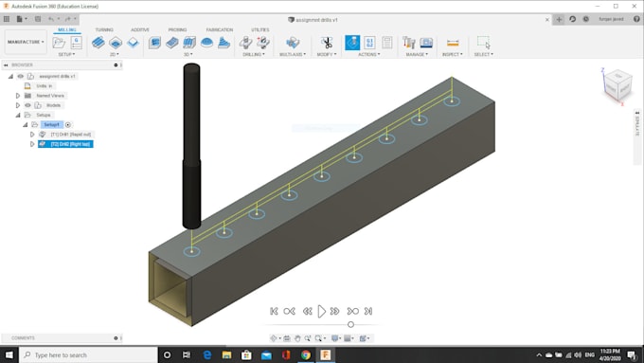This screenshot has height=363, width=644.
Task: Open the MANUFACTURE workspace dropdown
Action: [x=26, y=42]
